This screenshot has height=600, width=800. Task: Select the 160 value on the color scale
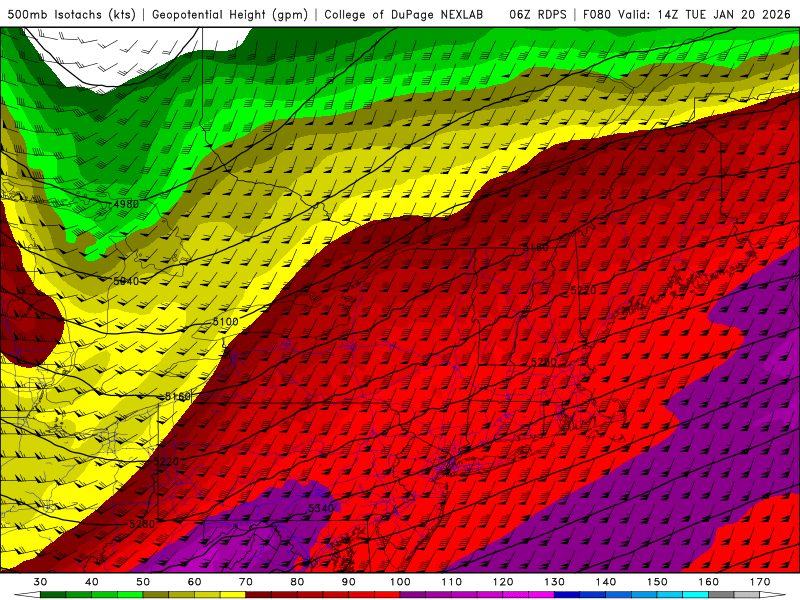point(709,582)
